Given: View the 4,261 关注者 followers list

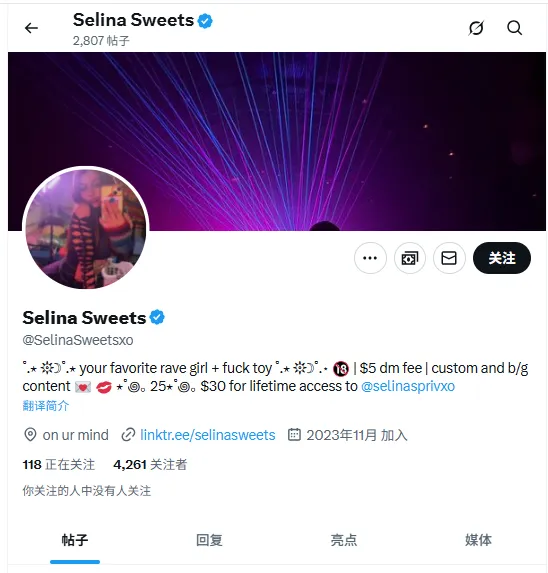Looking at the screenshot, I should (x=150, y=464).
